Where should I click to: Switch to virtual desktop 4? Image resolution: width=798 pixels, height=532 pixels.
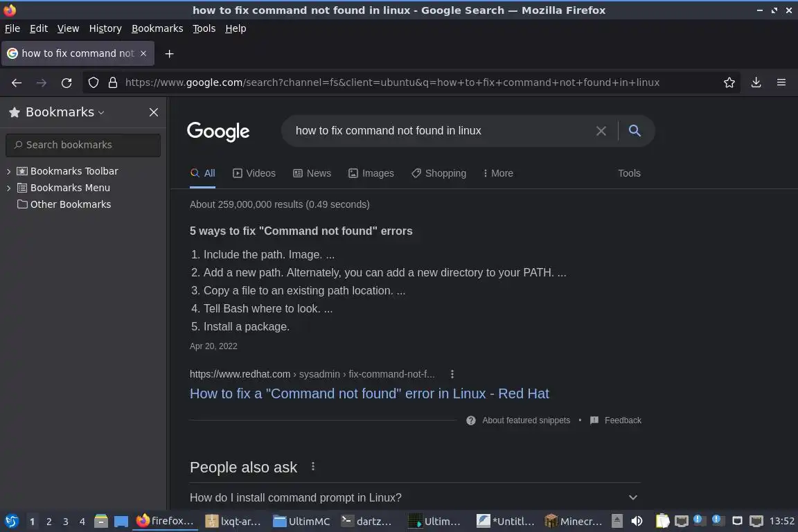point(82,522)
